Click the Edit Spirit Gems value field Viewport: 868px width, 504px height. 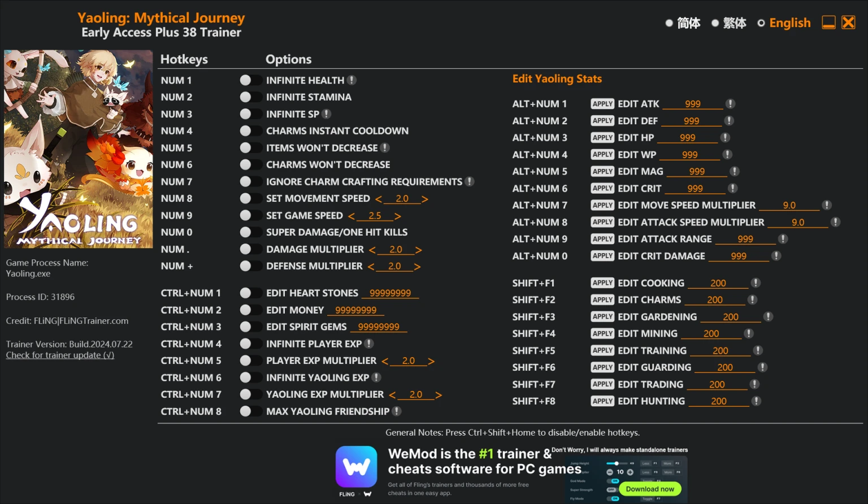click(379, 327)
